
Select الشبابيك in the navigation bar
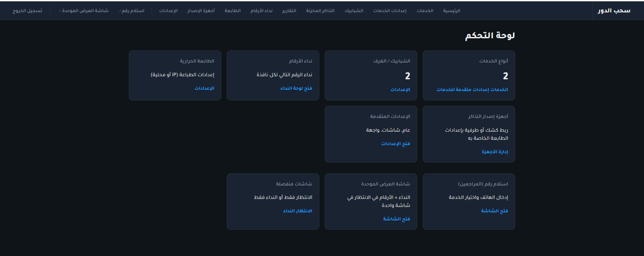coord(354,11)
